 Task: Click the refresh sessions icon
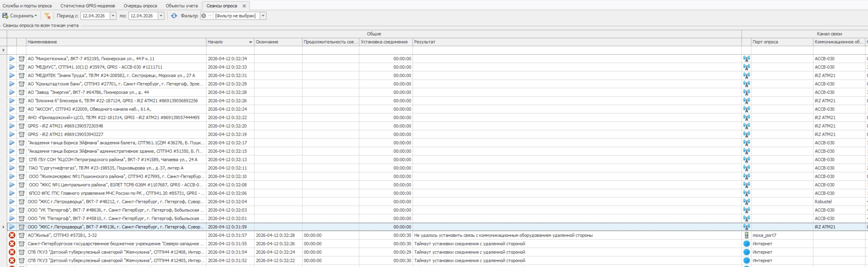pos(174,16)
